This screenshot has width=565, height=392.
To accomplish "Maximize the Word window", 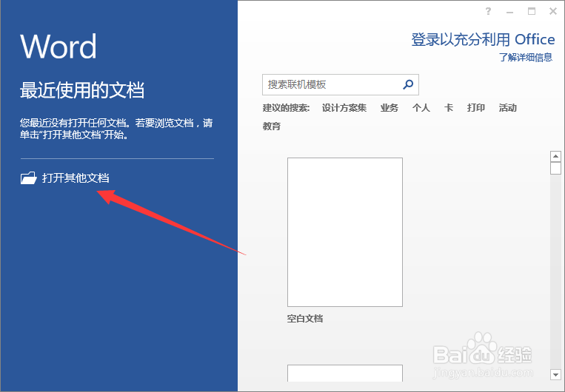I will pos(532,12).
